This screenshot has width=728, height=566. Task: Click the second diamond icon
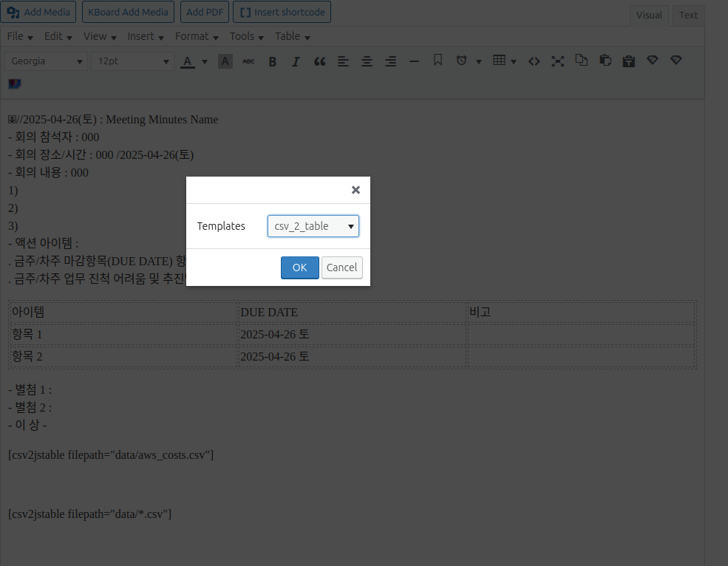coord(676,61)
